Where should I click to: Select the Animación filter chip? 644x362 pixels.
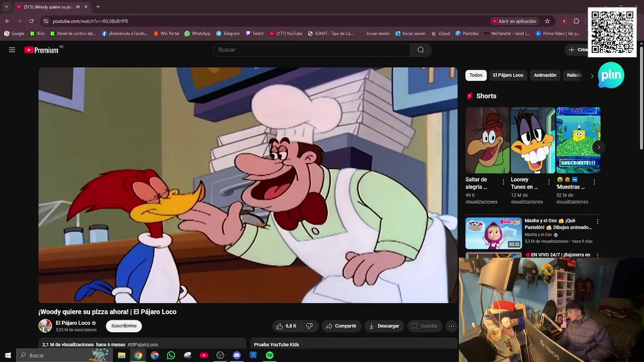(545, 75)
